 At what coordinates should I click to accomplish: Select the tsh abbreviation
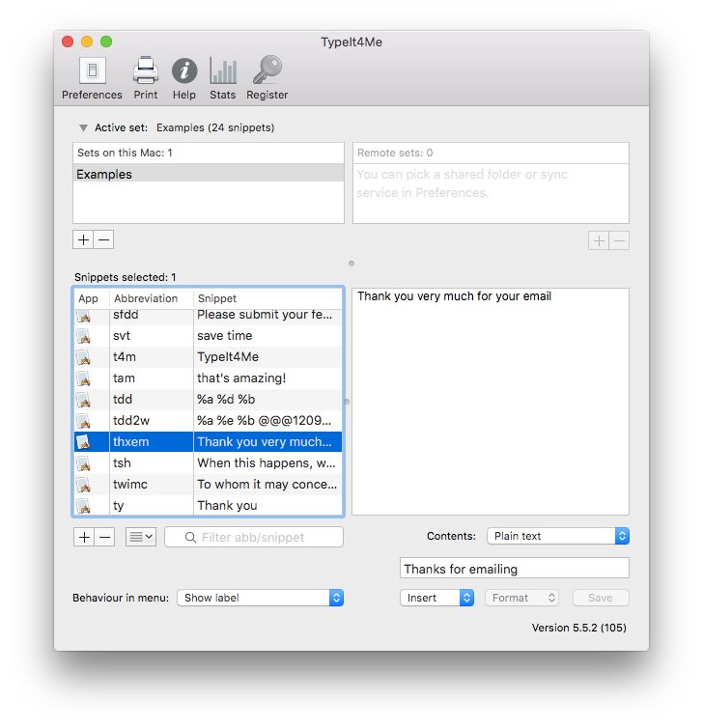(x=122, y=463)
